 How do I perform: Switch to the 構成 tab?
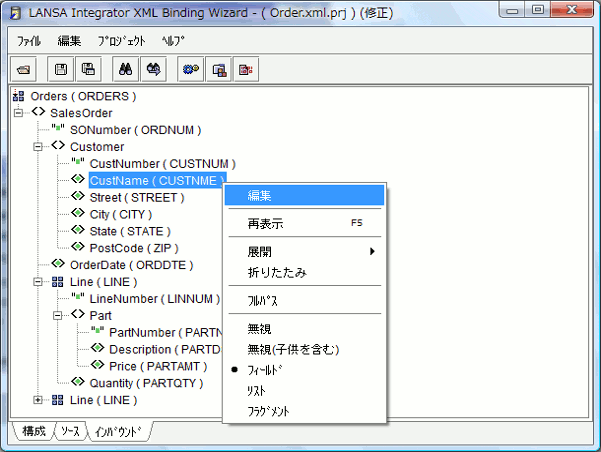34,431
